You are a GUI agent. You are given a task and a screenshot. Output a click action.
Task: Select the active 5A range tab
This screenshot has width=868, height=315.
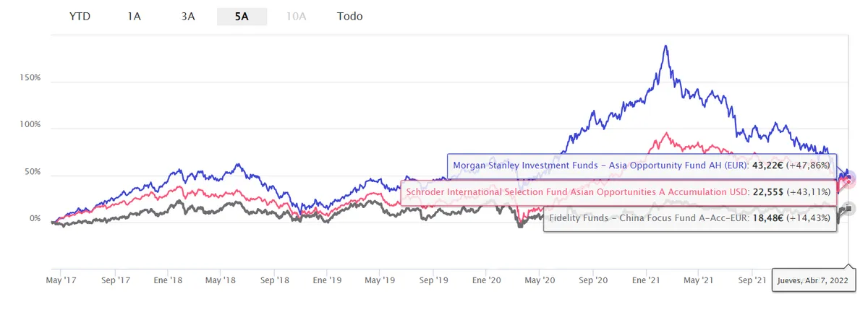(x=242, y=16)
